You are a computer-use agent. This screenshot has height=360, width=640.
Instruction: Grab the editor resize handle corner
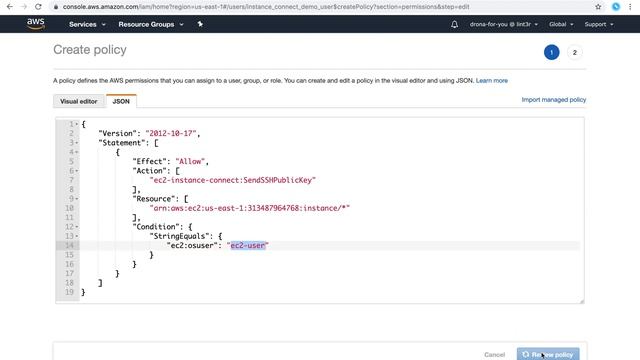pyautogui.click(x=582, y=301)
